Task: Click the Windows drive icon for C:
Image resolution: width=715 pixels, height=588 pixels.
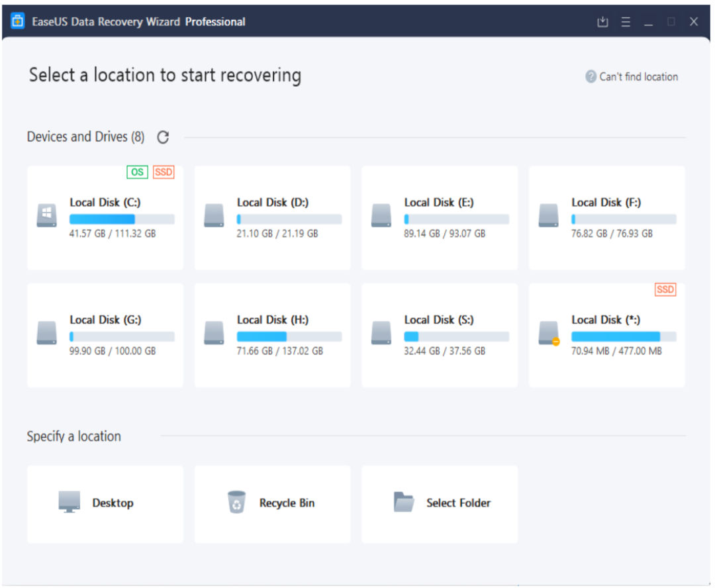Action: [x=46, y=216]
